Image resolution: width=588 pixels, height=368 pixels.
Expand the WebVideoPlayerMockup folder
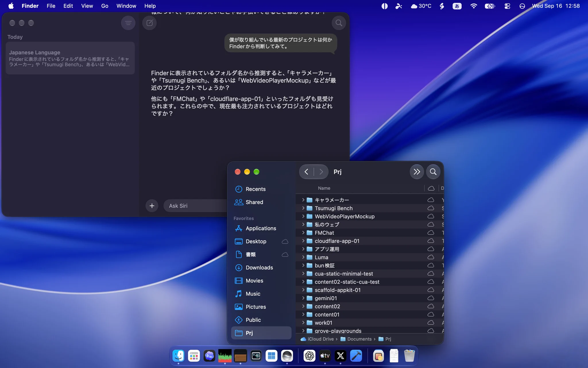[303, 216]
